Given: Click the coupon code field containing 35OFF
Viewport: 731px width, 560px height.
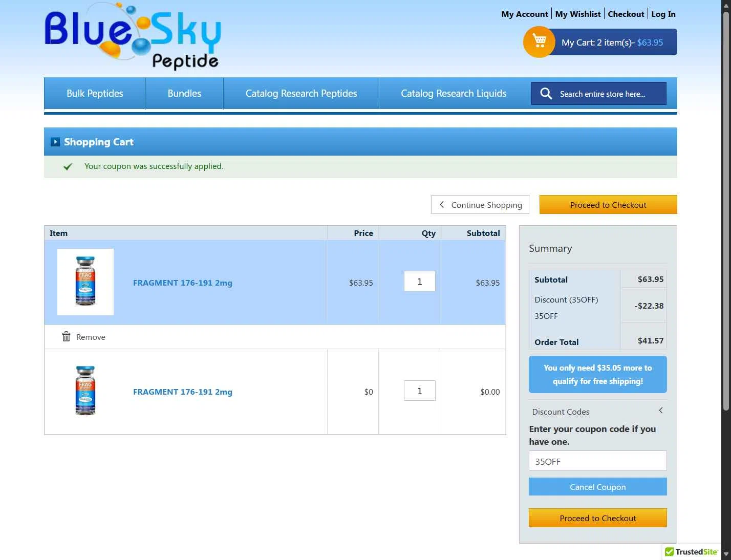Looking at the screenshot, I should pyautogui.click(x=598, y=461).
